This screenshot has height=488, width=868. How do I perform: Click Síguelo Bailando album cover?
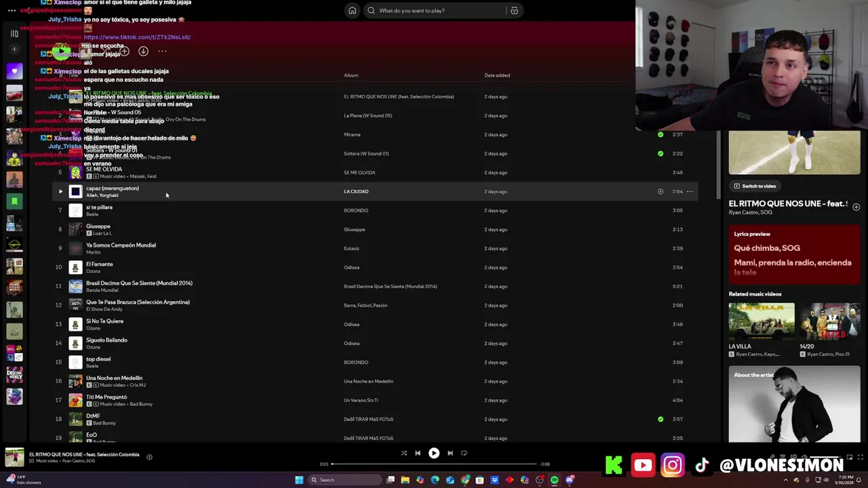coord(75,344)
